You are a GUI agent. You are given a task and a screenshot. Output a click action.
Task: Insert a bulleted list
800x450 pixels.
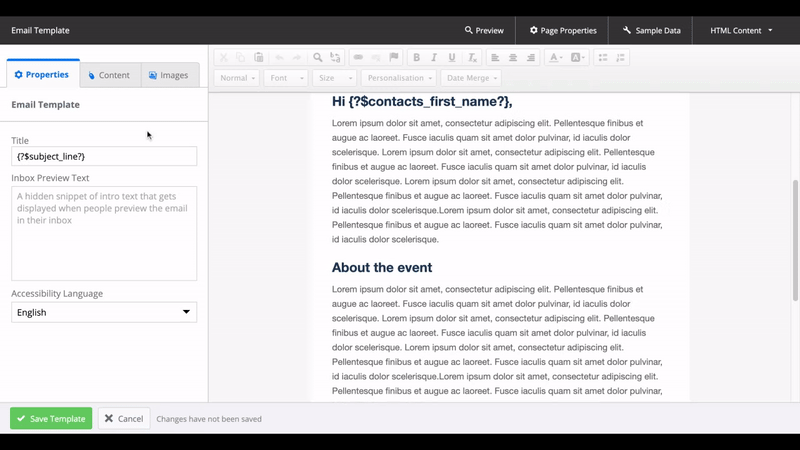tap(603, 57)
